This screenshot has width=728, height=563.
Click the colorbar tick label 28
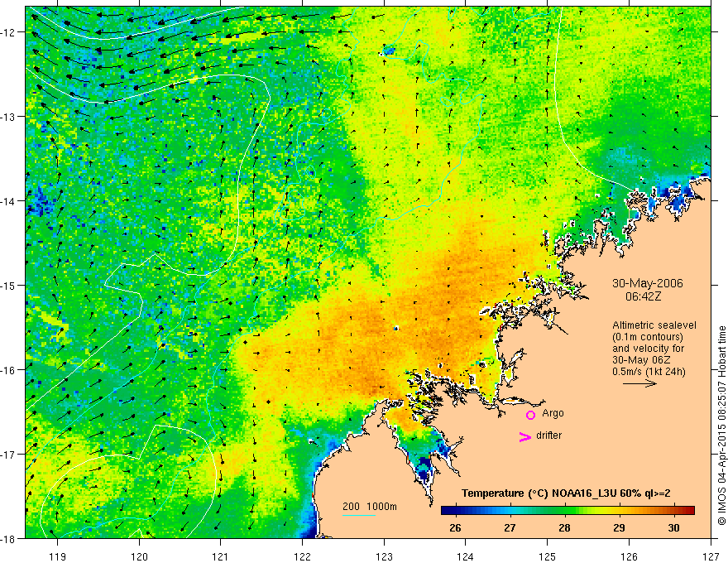tap(564, 527)
